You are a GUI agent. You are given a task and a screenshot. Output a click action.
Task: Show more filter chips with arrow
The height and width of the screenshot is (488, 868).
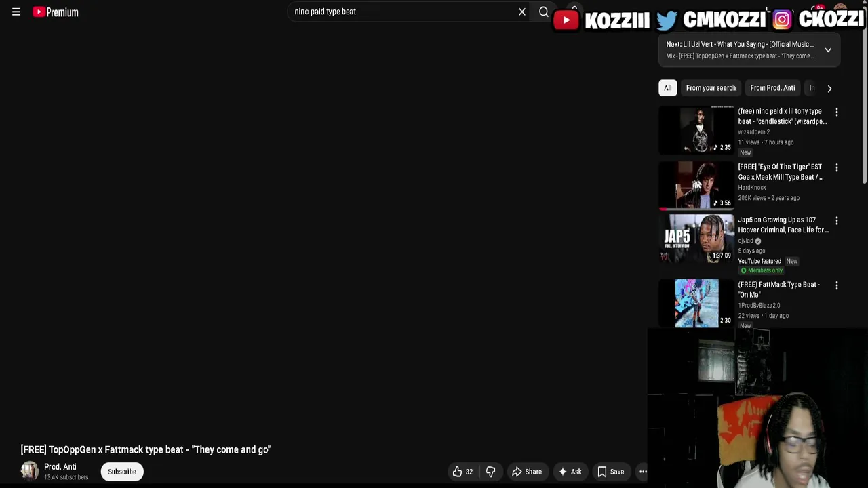pyautogui.click(x=829, y=88)
